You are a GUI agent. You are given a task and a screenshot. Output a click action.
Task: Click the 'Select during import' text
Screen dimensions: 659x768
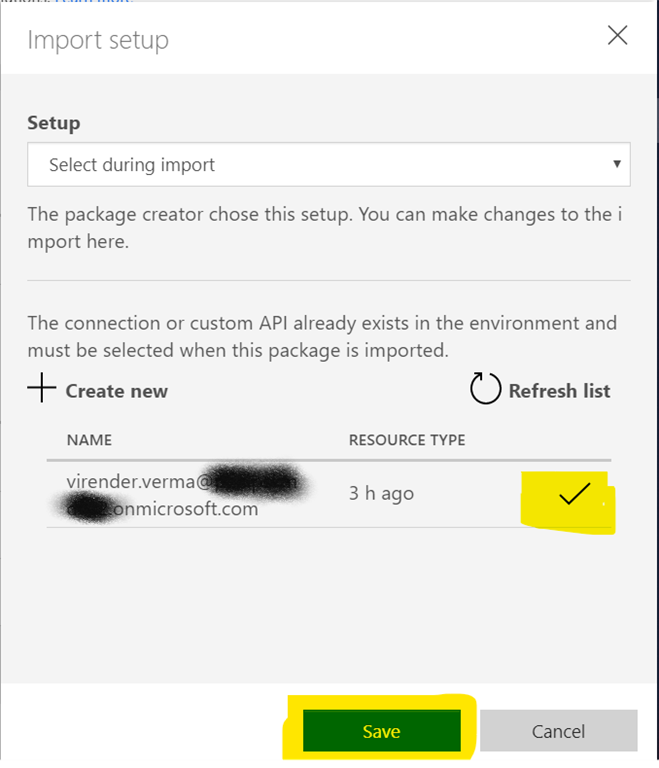pos(132,165)
